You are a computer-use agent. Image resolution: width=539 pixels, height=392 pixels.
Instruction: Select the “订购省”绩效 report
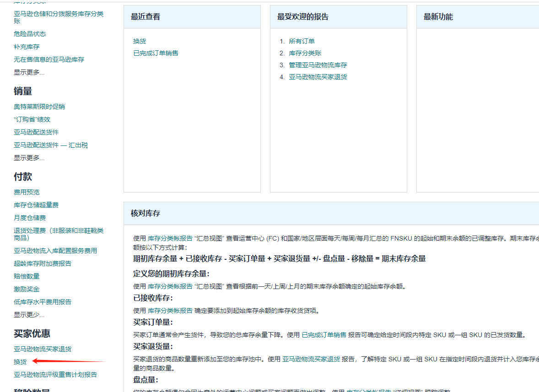[x=32, y=119]
